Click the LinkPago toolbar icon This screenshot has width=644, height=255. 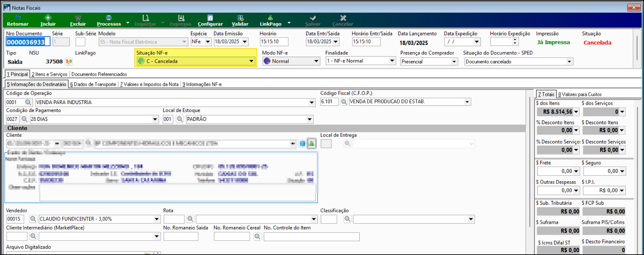[x=270, y=18]
